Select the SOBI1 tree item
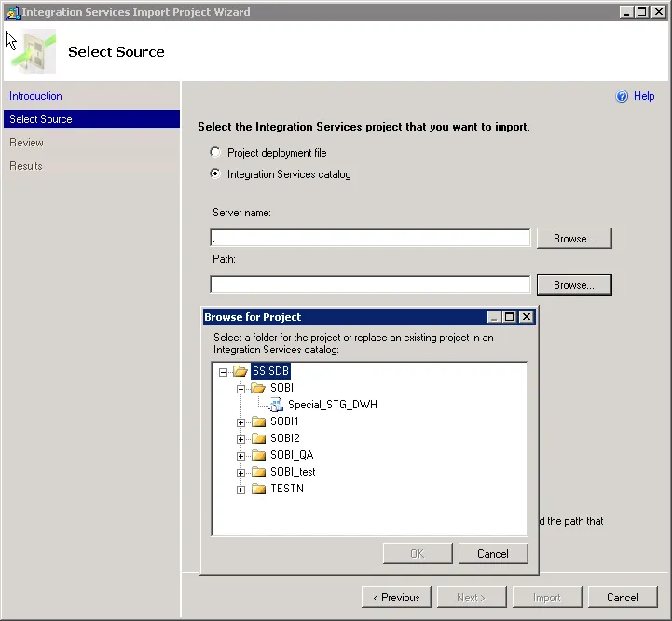Image resolution: width=672 pixels, height=621 pixels. (284, 421)
